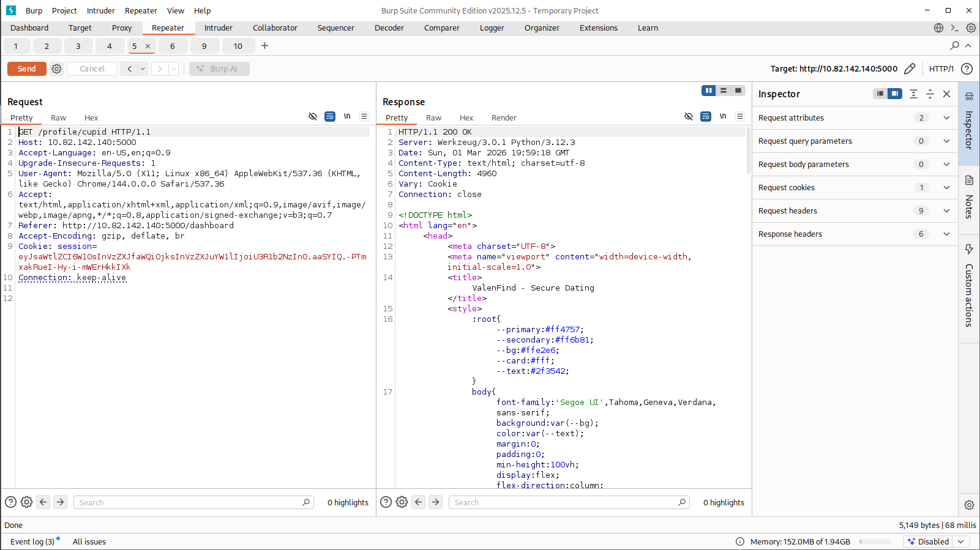Image resolution: width=980 pixels, height=550 pixels.
Task: Go forward to next request in history
Action: click(160, 69)
